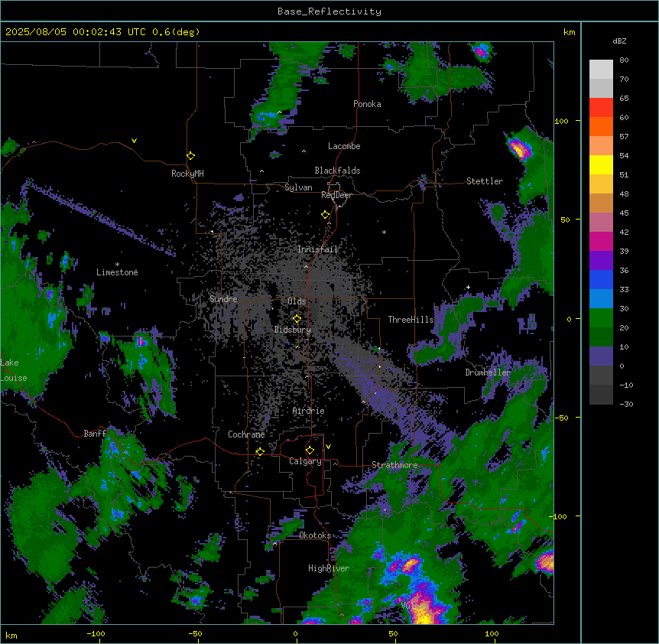Click the Ponoka city label

point(367,104)
